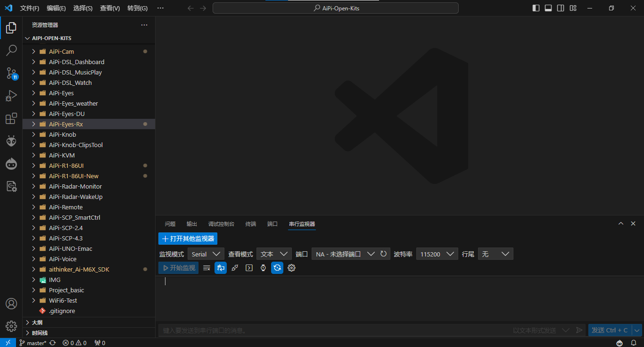Expand the 时间线 timeline section
Viewport: 644px width, 347px height.
tap(89, 333)
